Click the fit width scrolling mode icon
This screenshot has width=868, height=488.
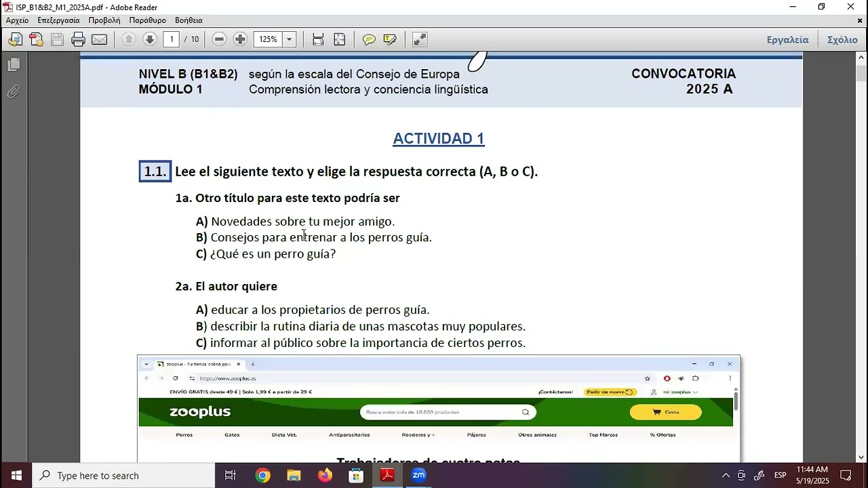(318, 39)
